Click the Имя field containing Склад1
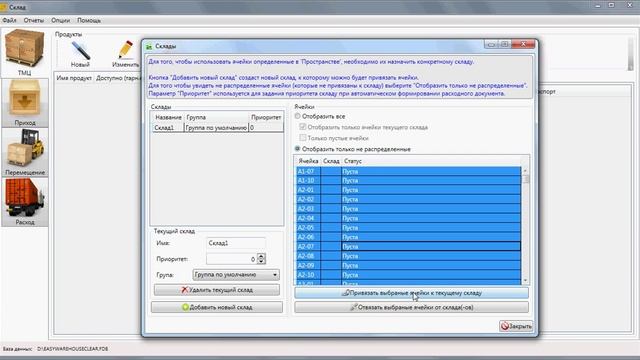Image resolution: width=640 pixels, height=360 pixels. [x=236, y=243]
